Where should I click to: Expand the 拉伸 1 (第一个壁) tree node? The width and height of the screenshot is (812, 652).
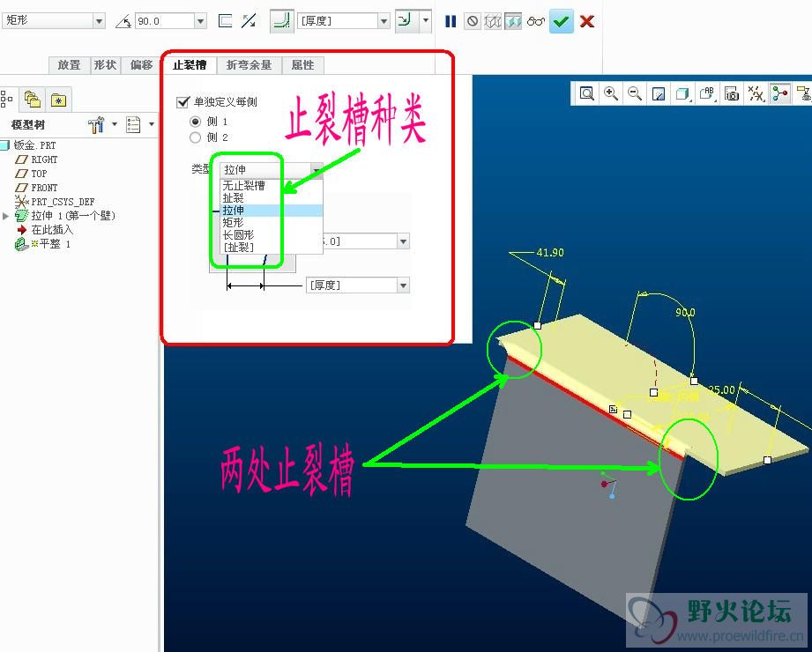[x=5, y=216]
